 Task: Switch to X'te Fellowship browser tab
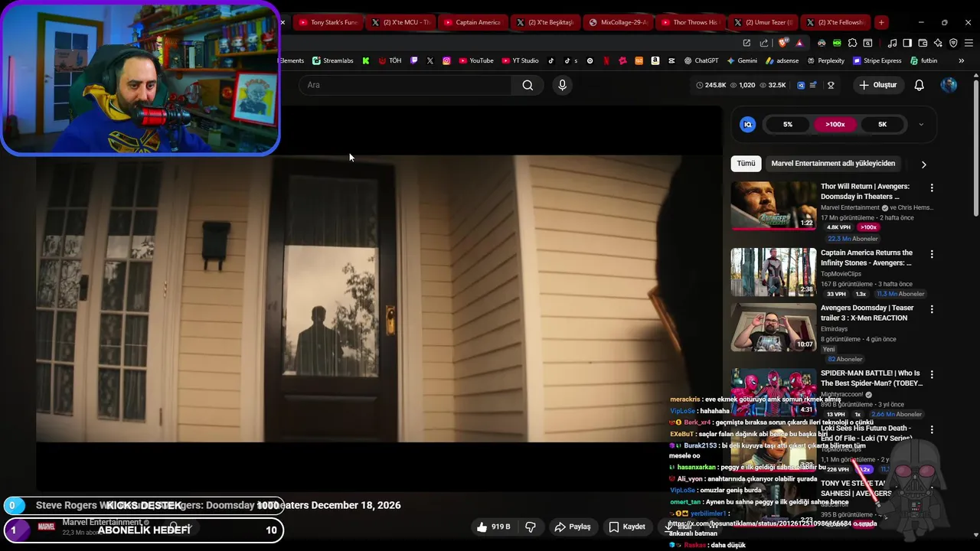pyautogui.click(x=835, y=22)
